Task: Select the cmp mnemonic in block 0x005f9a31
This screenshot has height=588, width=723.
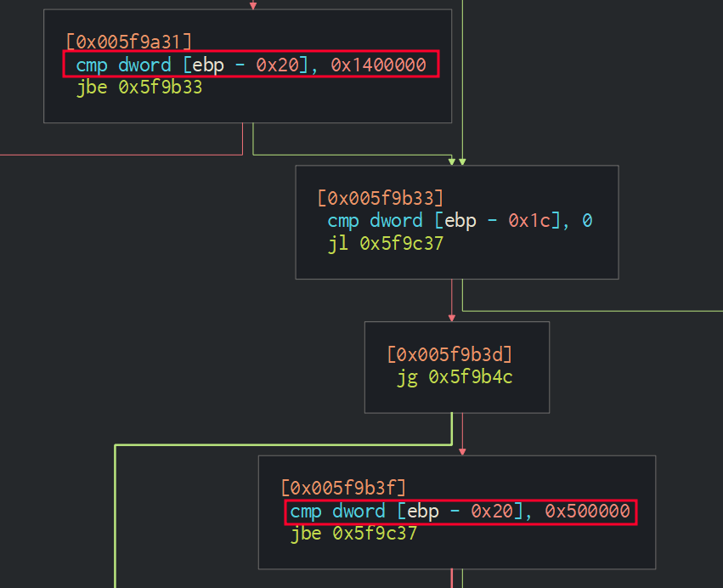Action: (92, 65)
